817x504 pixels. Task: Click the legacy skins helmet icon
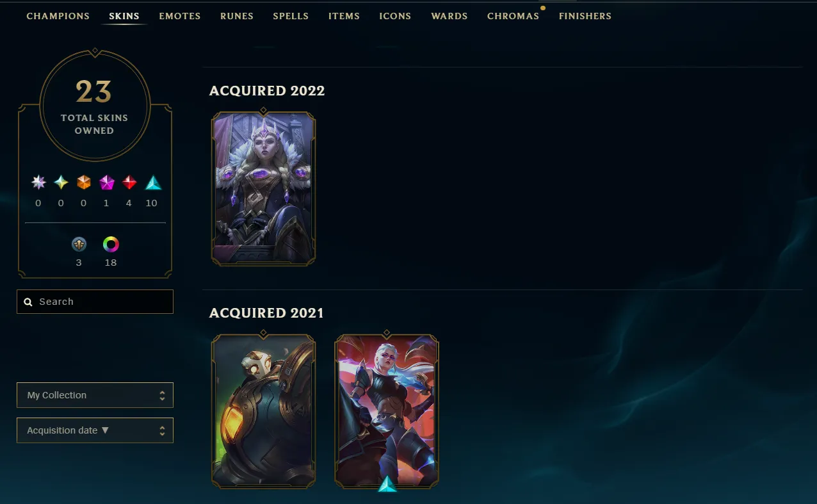(79, 244)
